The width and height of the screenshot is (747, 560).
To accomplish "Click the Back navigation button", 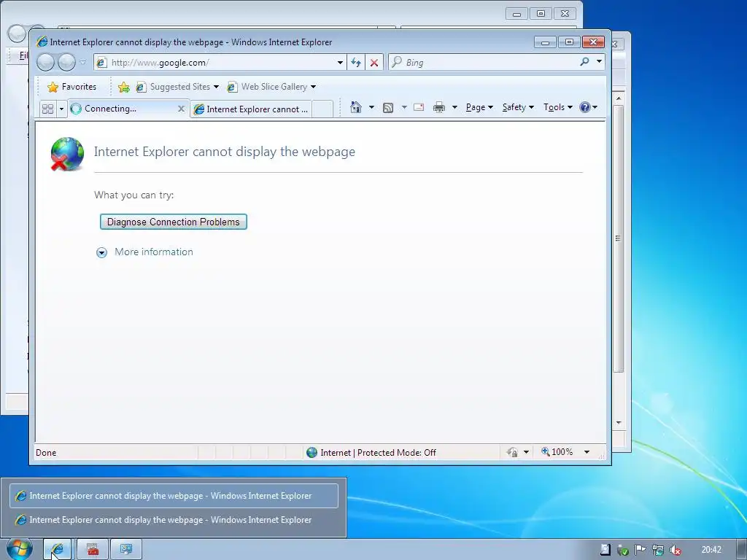I will (46, 62).
